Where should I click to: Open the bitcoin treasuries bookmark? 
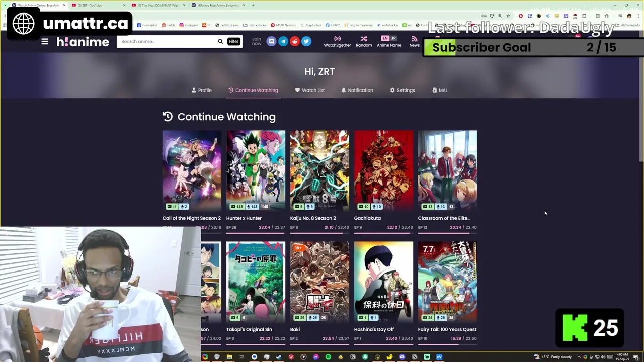[359, 25]
